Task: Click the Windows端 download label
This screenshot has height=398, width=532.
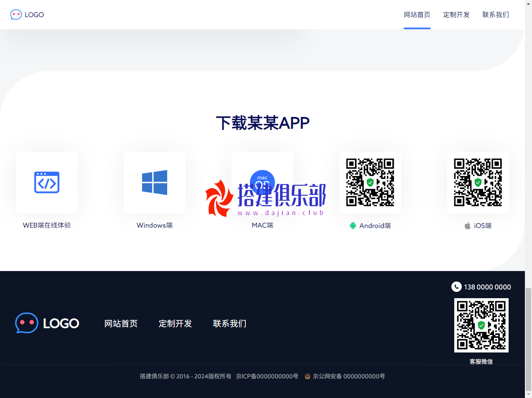Action: (155, 225)
